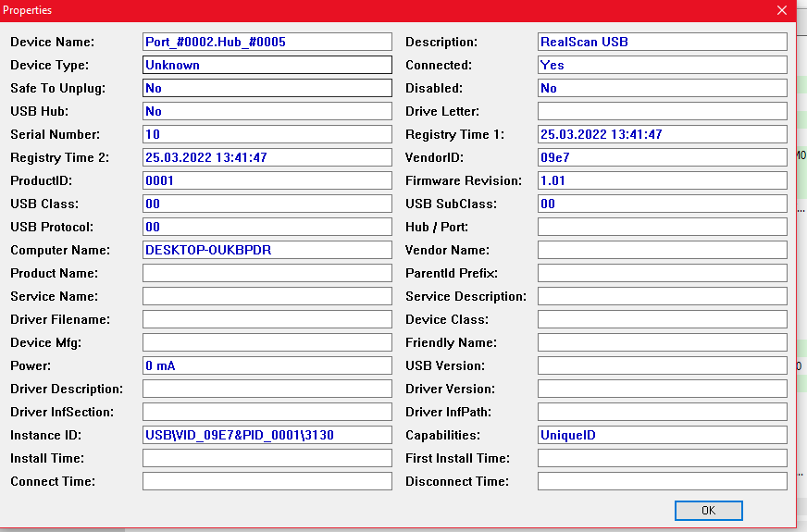Image resolution: width=807 pixels, height=532 pixels.
Task: Focus the Firmware Revision field 1.01
Action: click(663, 180)
